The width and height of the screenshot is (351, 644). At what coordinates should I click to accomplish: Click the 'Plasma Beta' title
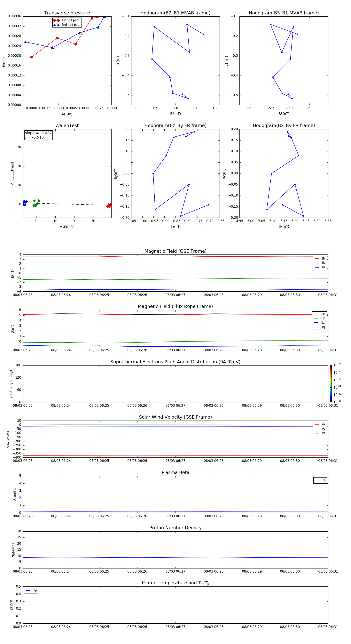point(175,473)
